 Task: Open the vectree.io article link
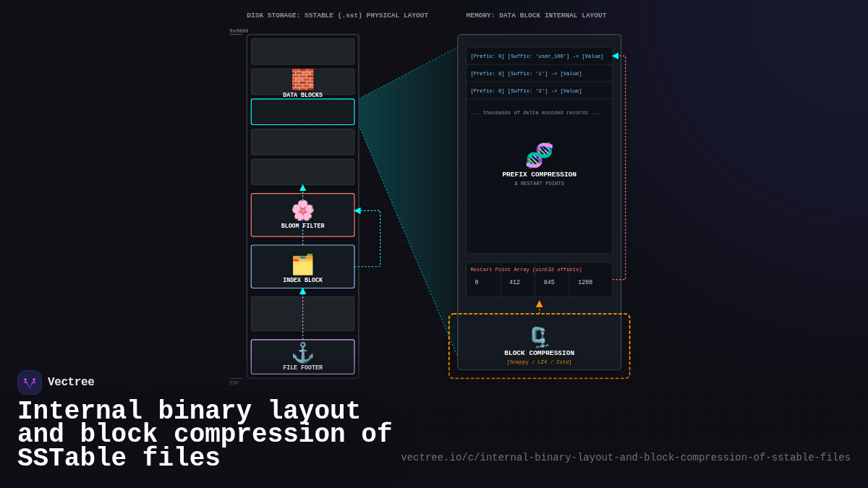coord(626,457)
